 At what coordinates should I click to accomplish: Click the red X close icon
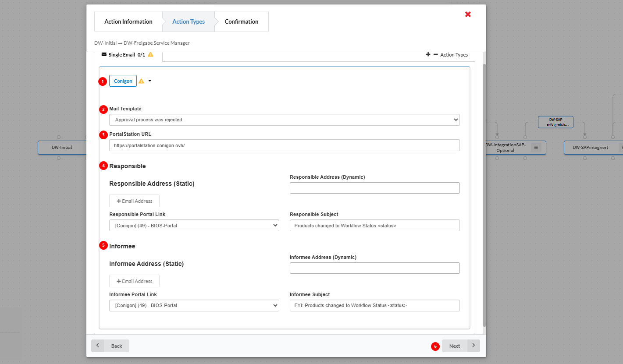tap(468, 14)
